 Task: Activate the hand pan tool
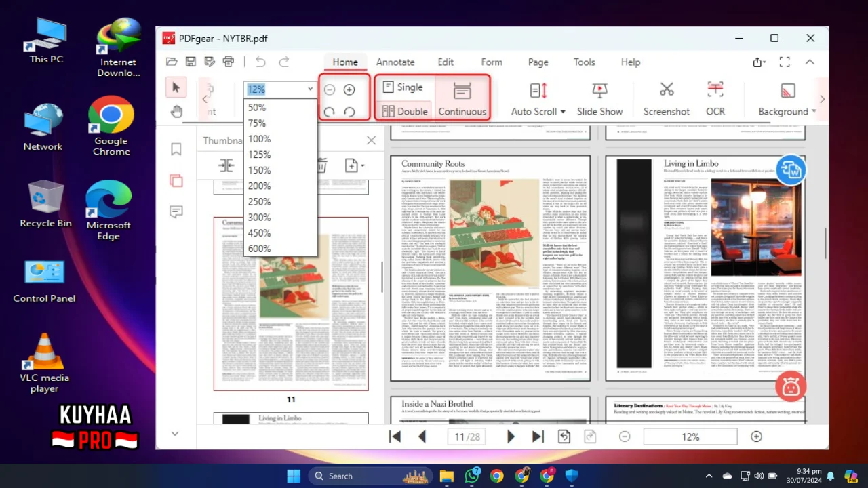tap(176, 111)
